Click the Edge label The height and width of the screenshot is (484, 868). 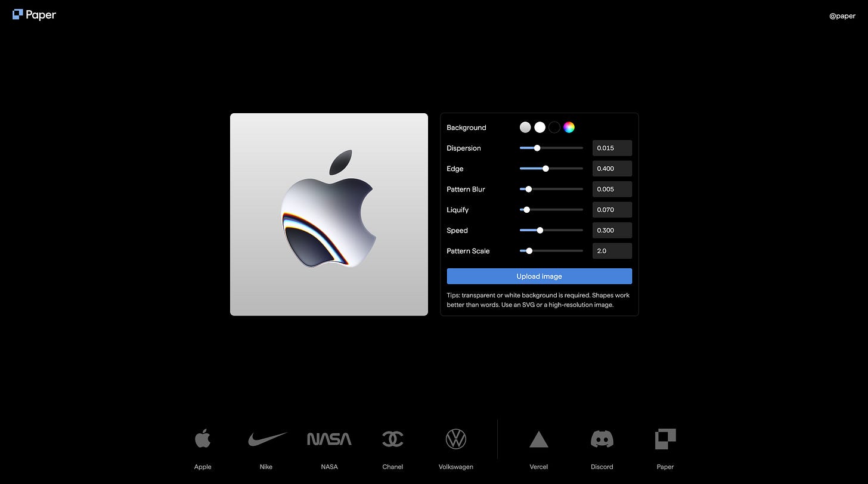pos(455,169)
